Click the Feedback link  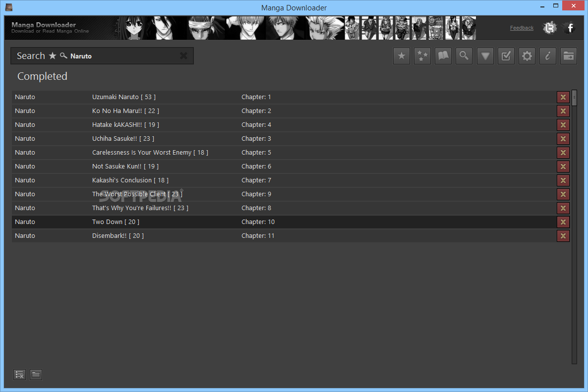[522, 28]
